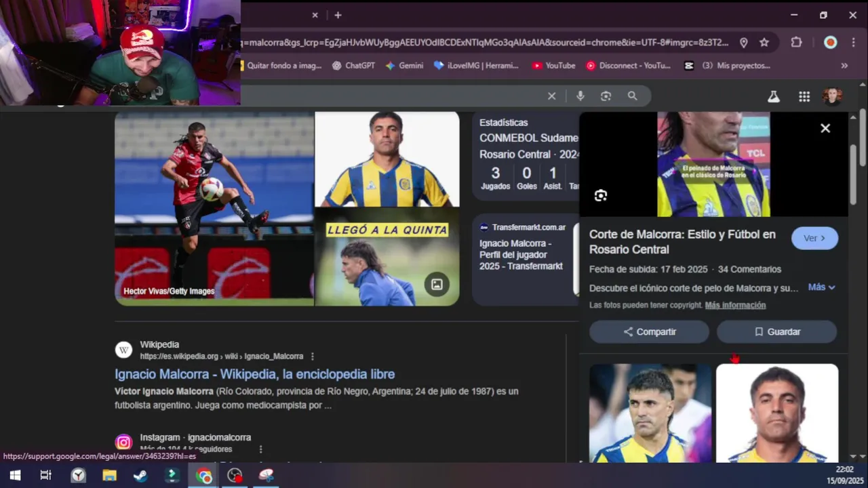868x488 pixels.
Task: Open the Chrome profile avatar icon
Action: click(x=830, y=42)
